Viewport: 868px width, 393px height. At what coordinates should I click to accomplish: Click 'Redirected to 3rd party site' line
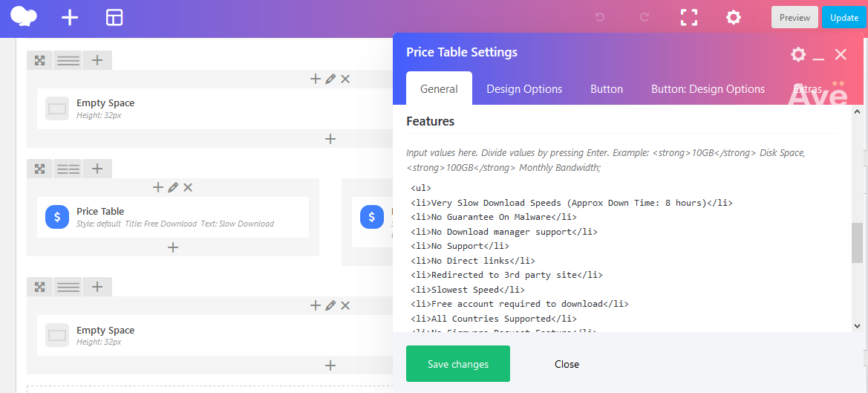click(506, 275)
